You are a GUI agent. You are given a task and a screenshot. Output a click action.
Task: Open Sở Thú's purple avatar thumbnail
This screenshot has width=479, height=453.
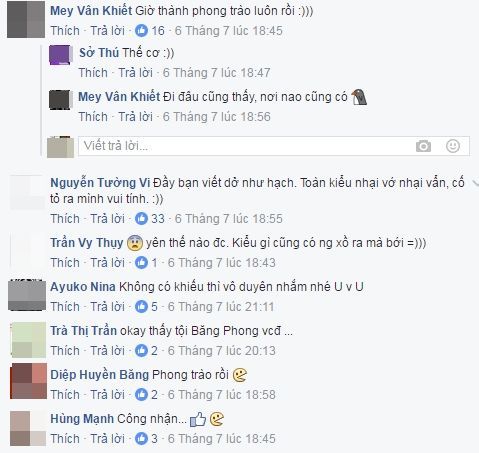60,55
